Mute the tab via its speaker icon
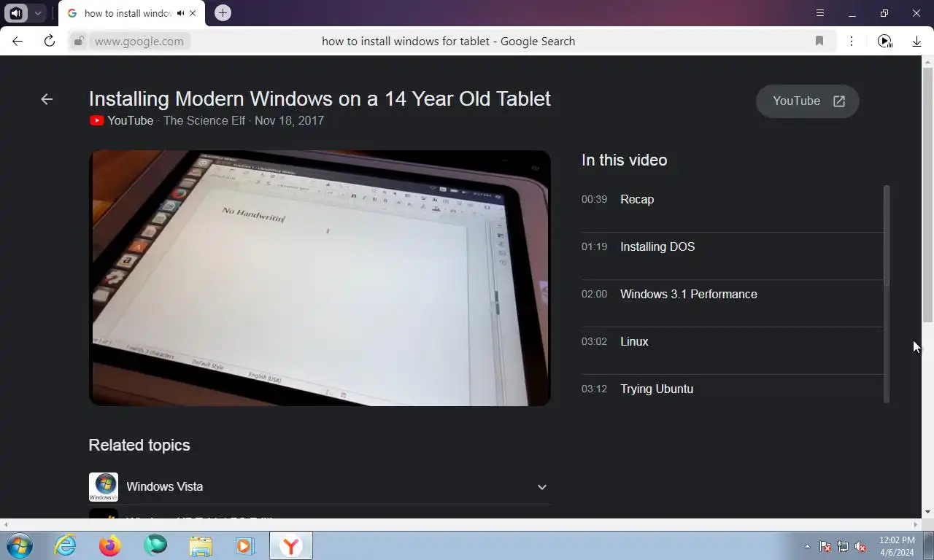This screenshot has width=934, height=560. (180, 13)
